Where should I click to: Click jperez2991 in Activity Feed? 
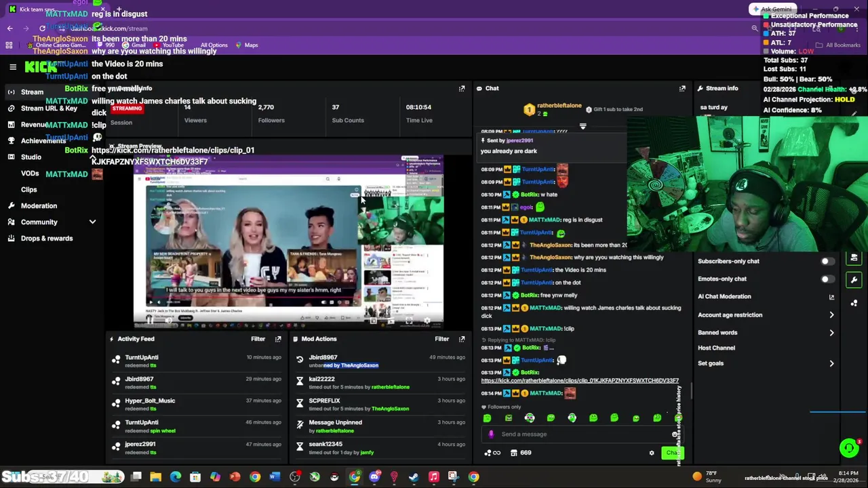click(140, 445)
